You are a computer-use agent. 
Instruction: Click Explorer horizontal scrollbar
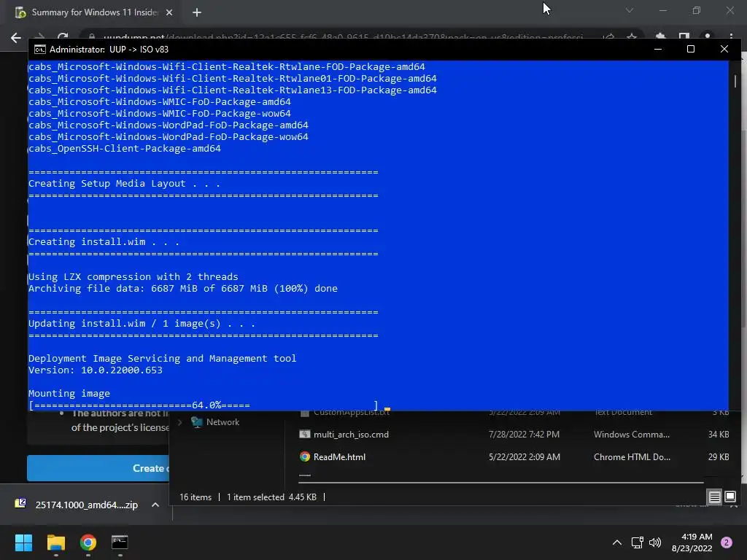500,483
